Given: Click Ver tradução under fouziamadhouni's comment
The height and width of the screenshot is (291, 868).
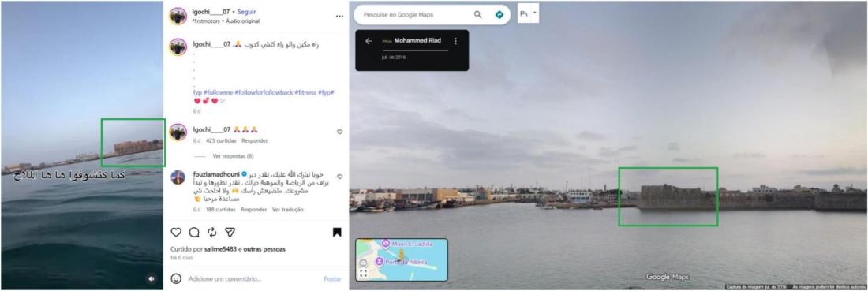Looking at the screenshot, I should 288,210.
